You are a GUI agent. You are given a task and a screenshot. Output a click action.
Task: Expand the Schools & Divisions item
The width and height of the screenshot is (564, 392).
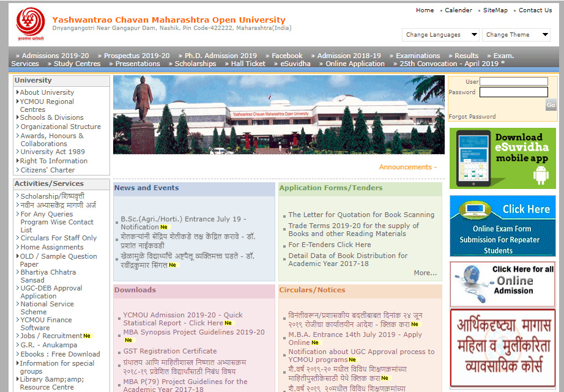pyautogui.click(x=51, y=117)
